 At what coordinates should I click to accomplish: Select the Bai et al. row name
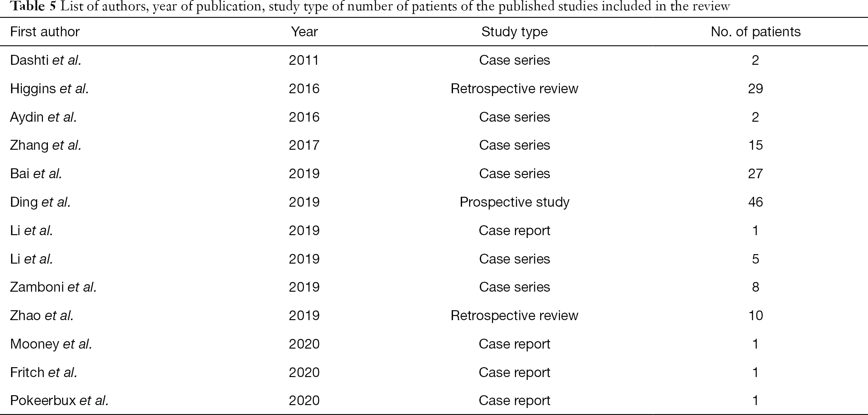pyautogui.click(x=36, y=174)
